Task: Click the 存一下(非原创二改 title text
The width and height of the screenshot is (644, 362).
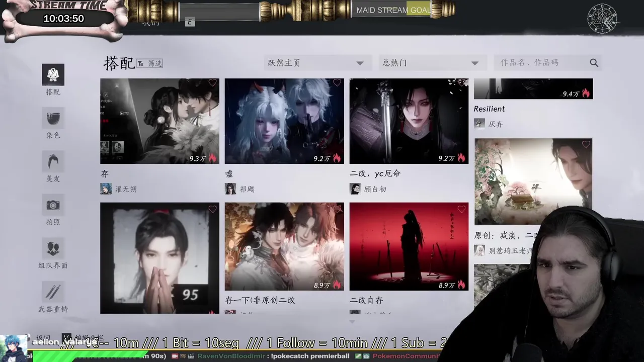Action: pyautogui.click(x=260, y=300)
